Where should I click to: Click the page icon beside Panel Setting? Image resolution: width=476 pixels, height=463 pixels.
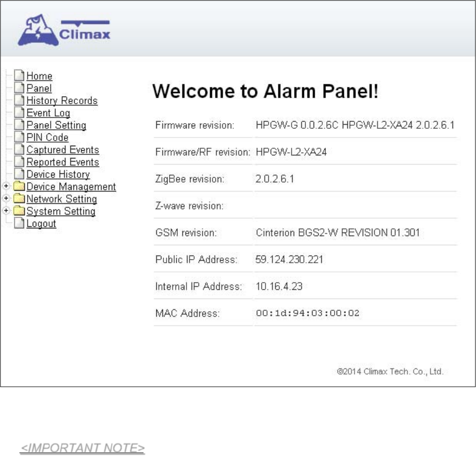point(19,125)
